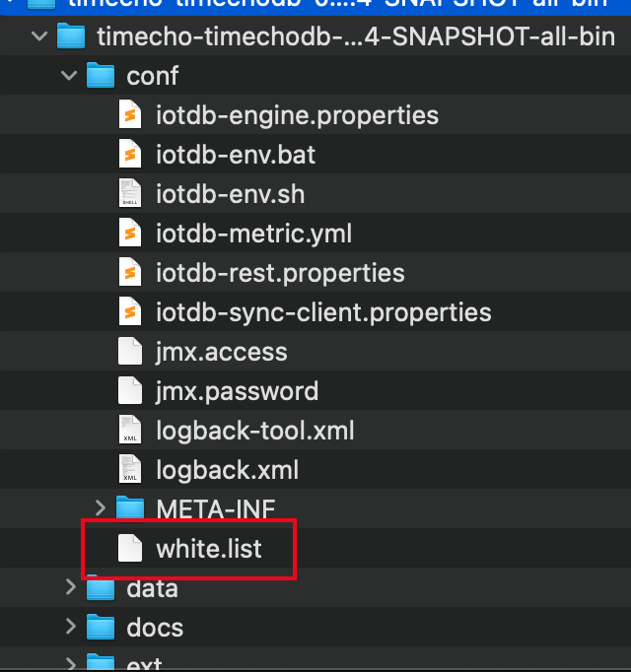The width and height of the screenshot is (631, 672).
Task: Click the iotdb-env.sh shell script icon
Action: click(130, 194)
